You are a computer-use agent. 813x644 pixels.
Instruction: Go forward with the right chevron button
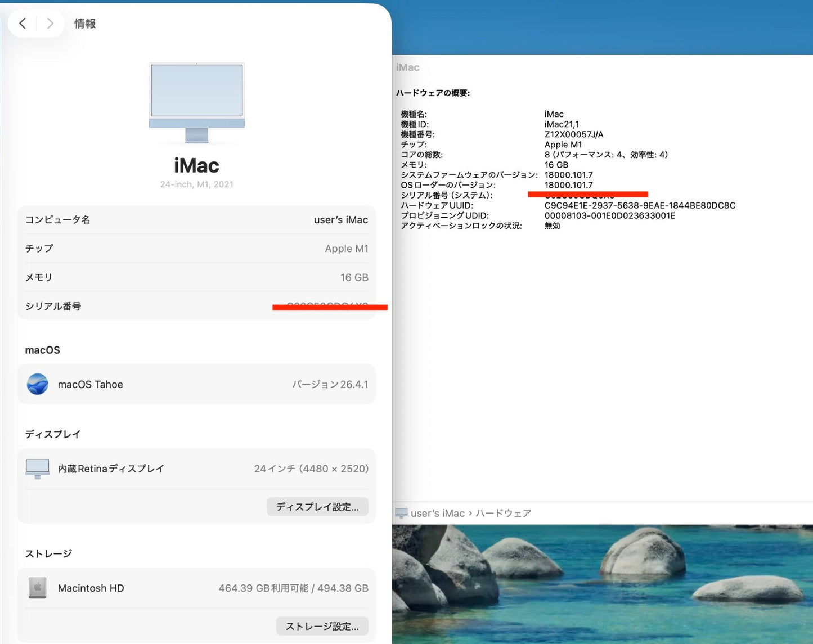coord(50,23)
